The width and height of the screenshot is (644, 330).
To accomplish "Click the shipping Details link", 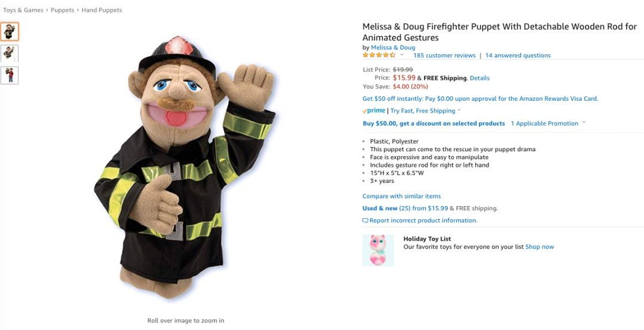I will pos(479,78).
